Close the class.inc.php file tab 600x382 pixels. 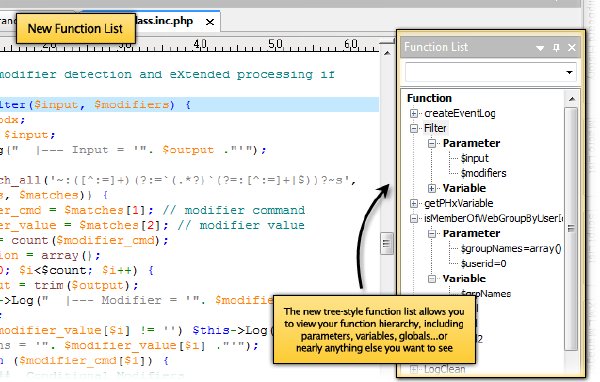tap(210, 22)
